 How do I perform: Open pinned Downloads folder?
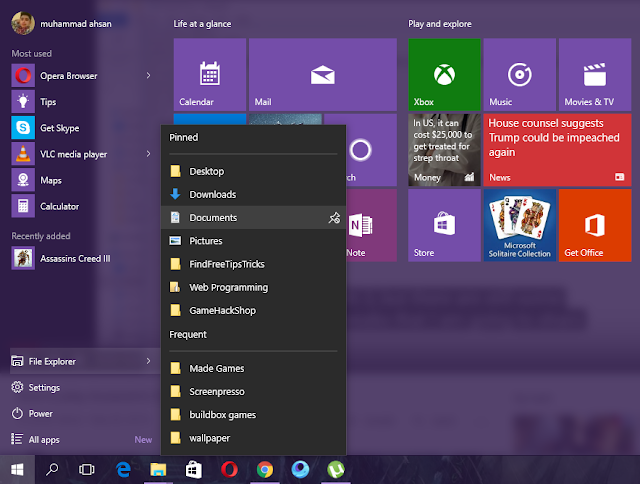tap(253, 194)
